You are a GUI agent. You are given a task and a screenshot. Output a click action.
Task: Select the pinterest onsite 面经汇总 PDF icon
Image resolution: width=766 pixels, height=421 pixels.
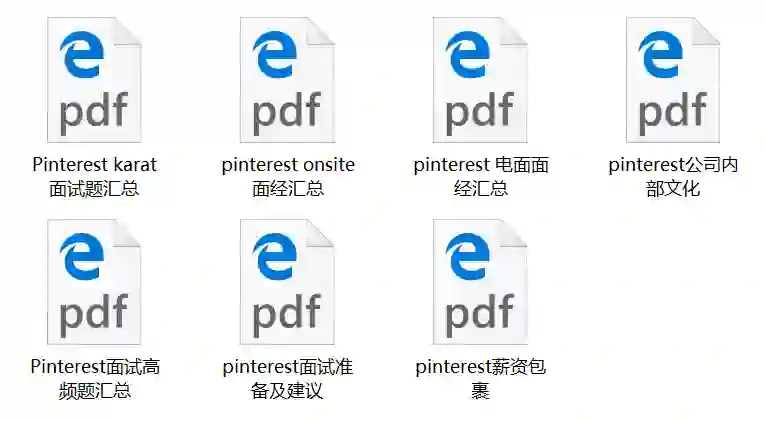287,80
